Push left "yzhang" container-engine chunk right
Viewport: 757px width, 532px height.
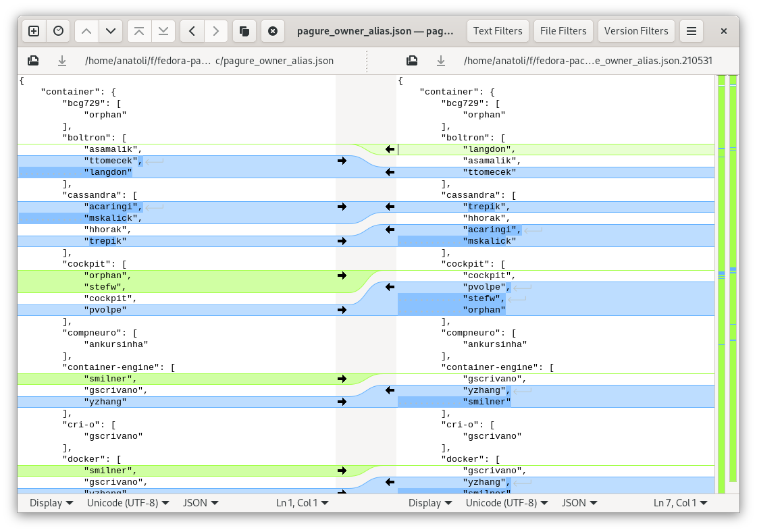pos(342,402)
